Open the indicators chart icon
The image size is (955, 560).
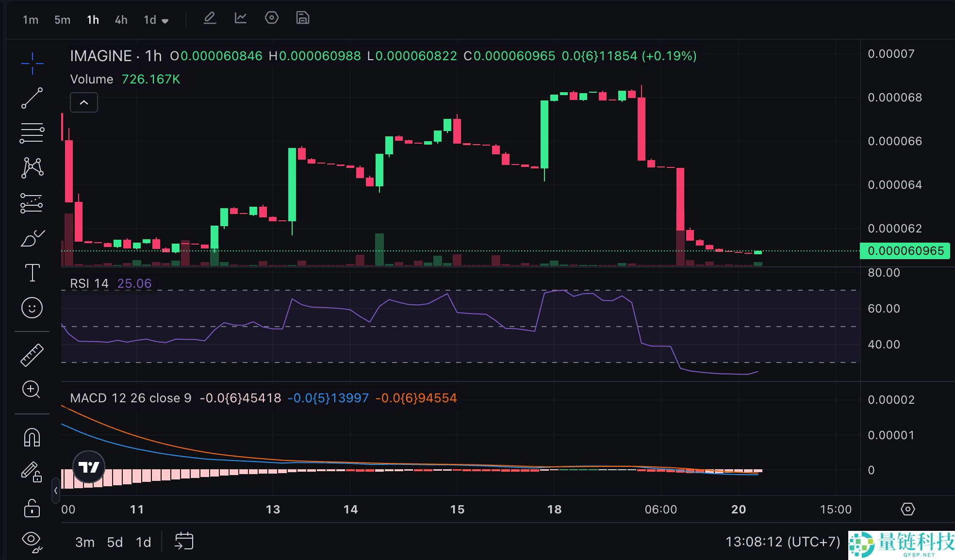(241, 18)
